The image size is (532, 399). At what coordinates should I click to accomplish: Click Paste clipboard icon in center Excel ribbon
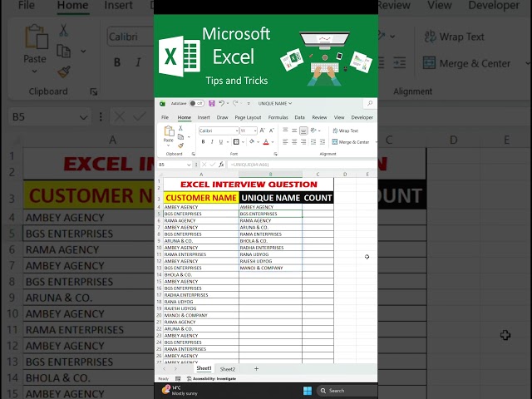tap(169, 131)
